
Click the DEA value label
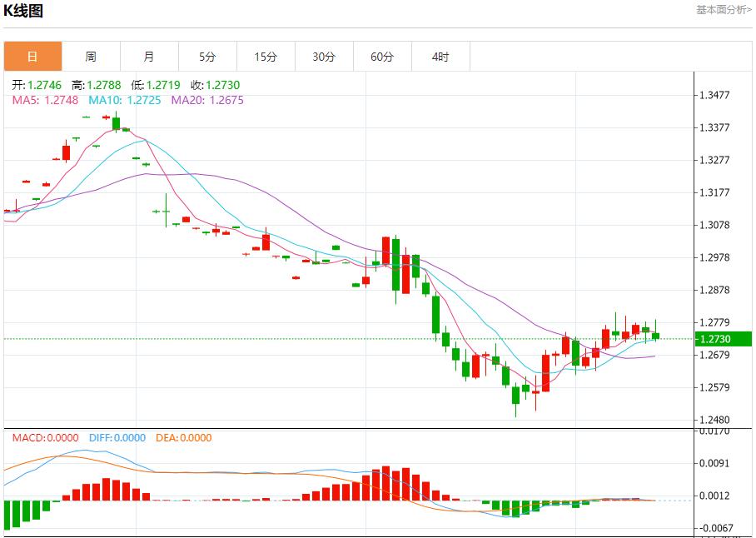tap(182, 438)
